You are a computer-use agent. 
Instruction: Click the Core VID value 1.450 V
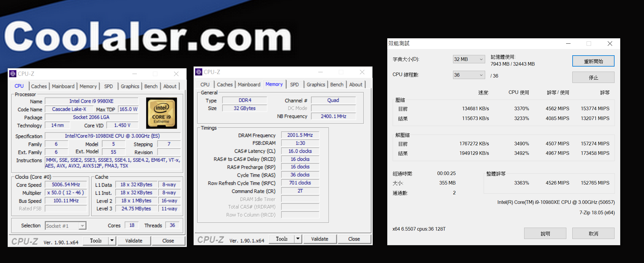point(122,125)
